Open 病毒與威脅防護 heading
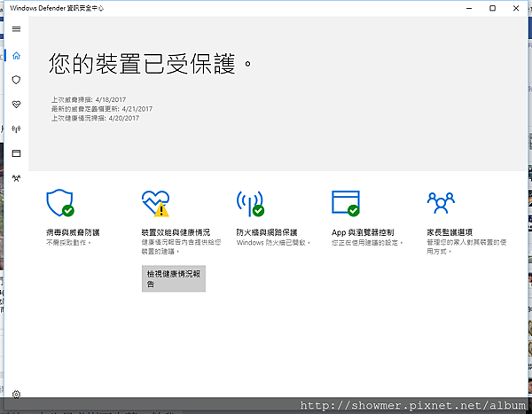532x414 pixels. (73, 232)
